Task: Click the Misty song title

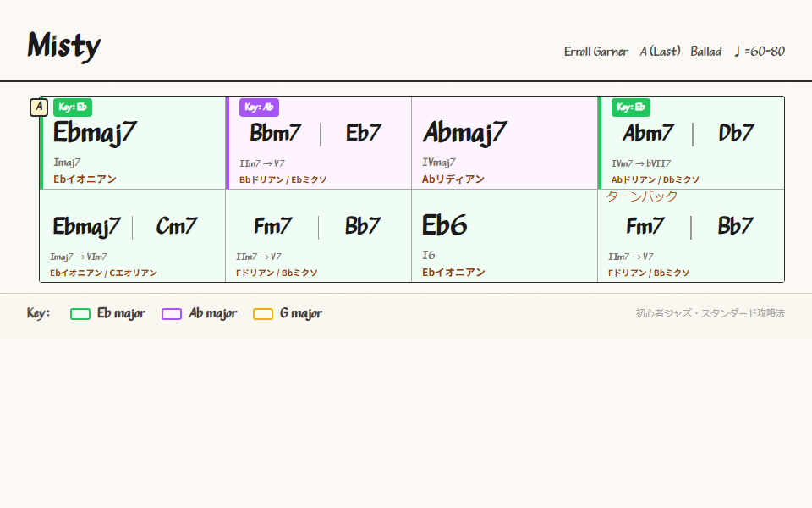Action: click(64, 46)
